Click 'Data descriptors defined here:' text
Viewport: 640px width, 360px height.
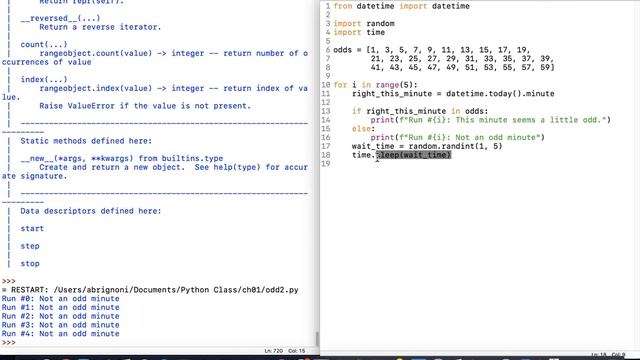click(x=91, y=211)
